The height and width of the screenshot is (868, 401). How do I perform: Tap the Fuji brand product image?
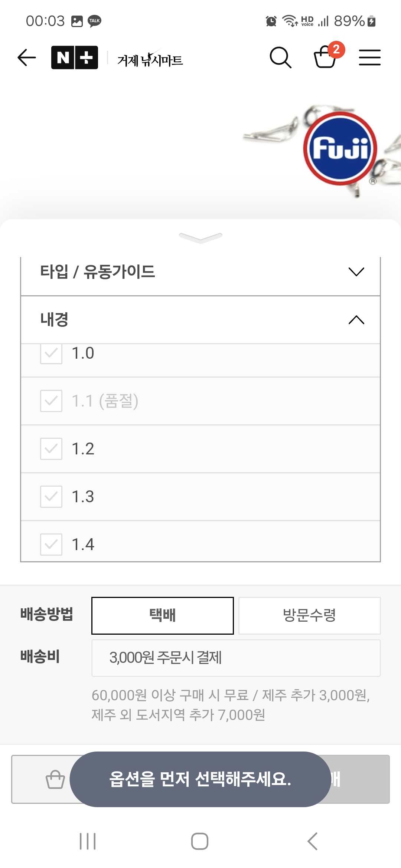click(340, 148)
